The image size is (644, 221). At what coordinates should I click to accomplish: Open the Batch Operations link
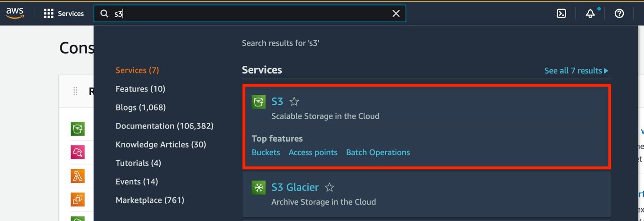pos(378,152)
